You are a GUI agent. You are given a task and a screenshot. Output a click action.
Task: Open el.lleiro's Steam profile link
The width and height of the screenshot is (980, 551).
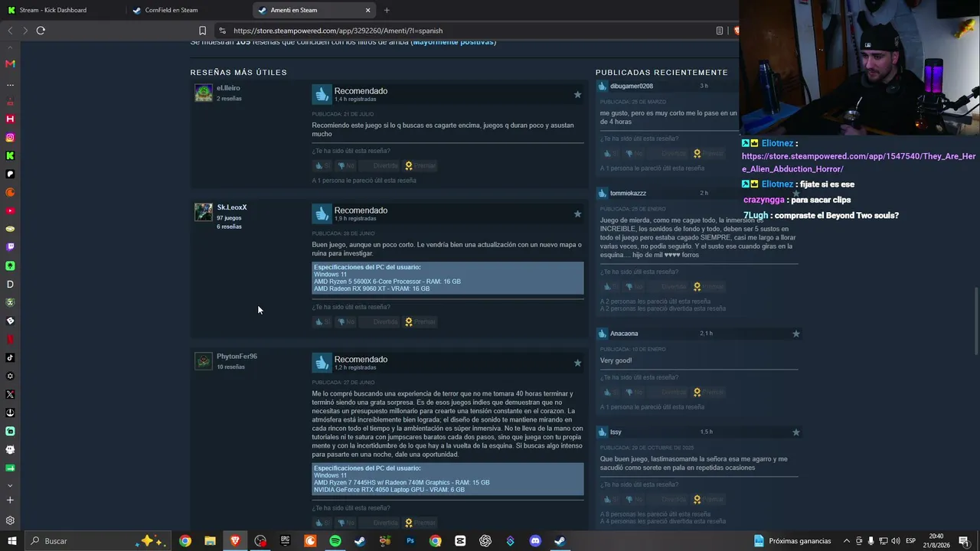pyautogui.click(x=228, y=88)
